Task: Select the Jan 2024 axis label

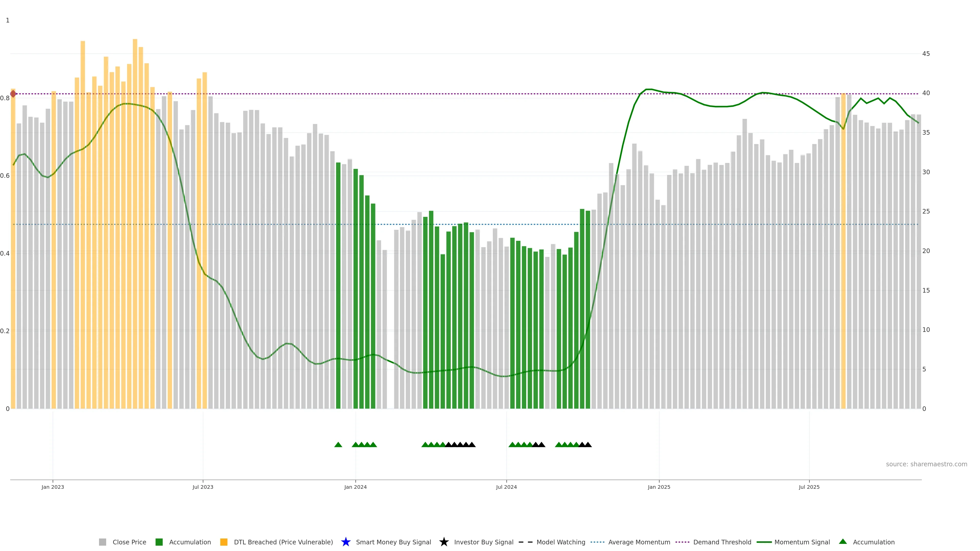Action: (355, 487)
